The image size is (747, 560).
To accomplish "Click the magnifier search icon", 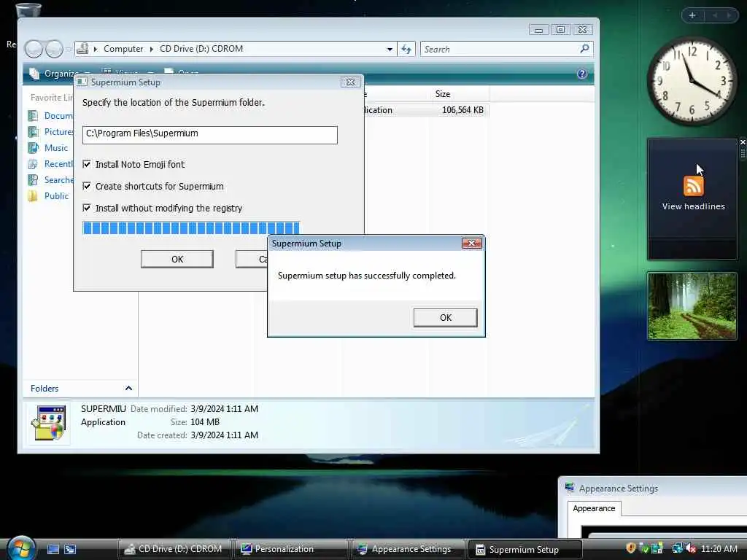I will click(x=584, y=49).
